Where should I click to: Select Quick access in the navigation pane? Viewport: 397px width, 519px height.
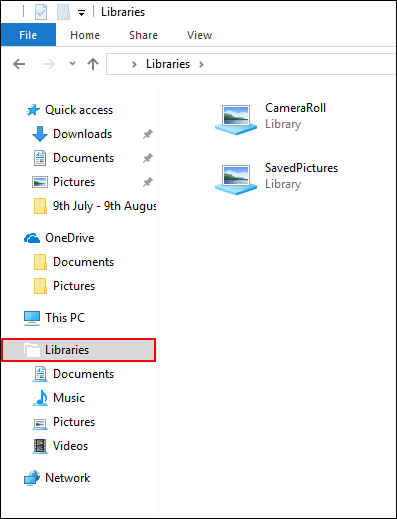79,110
